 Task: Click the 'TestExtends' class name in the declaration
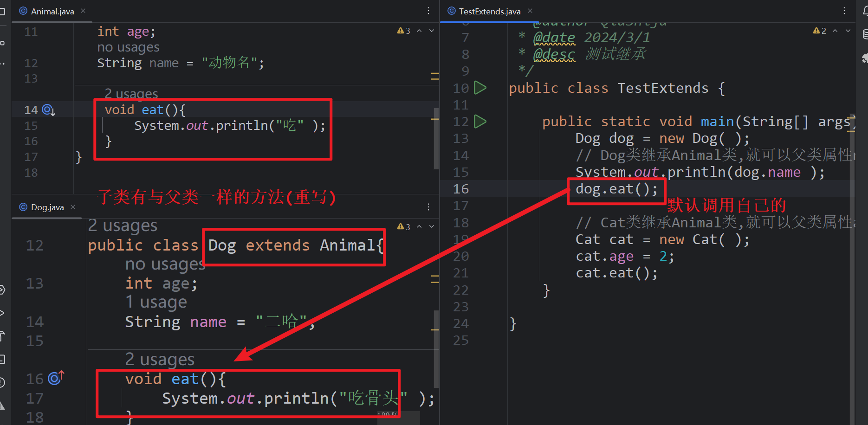(663, 88)
